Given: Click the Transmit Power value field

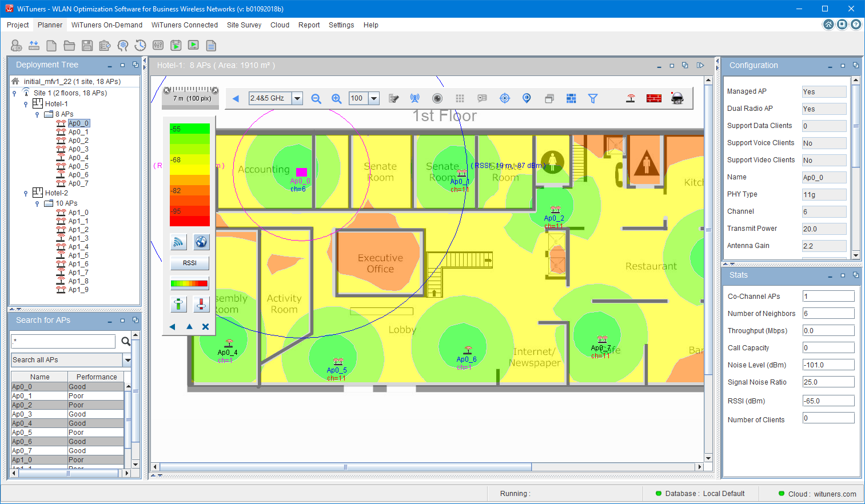Looking at the screenshot, I should coord(824,229).
